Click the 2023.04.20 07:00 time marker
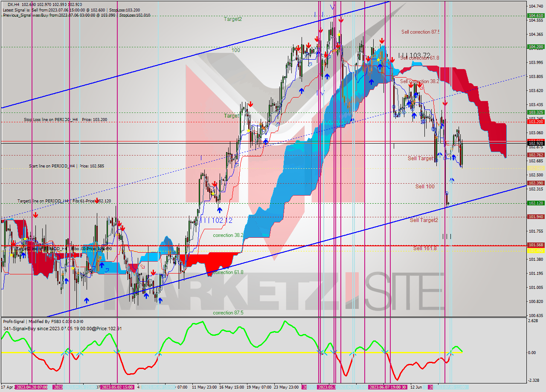Viewport: 546px width, 392px height. tap(32, 387)
